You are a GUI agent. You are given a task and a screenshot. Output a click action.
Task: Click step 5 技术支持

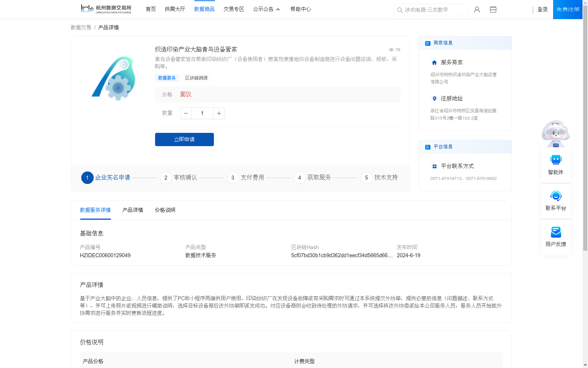(379, 178)
